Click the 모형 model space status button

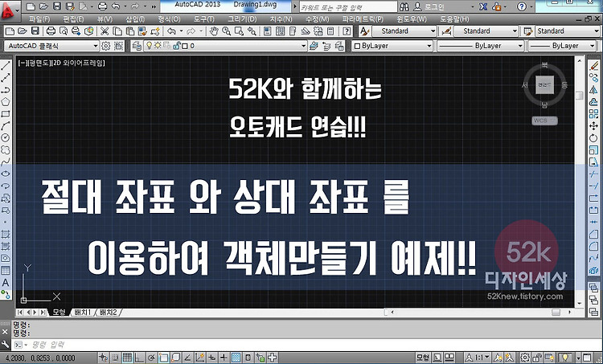423,358
